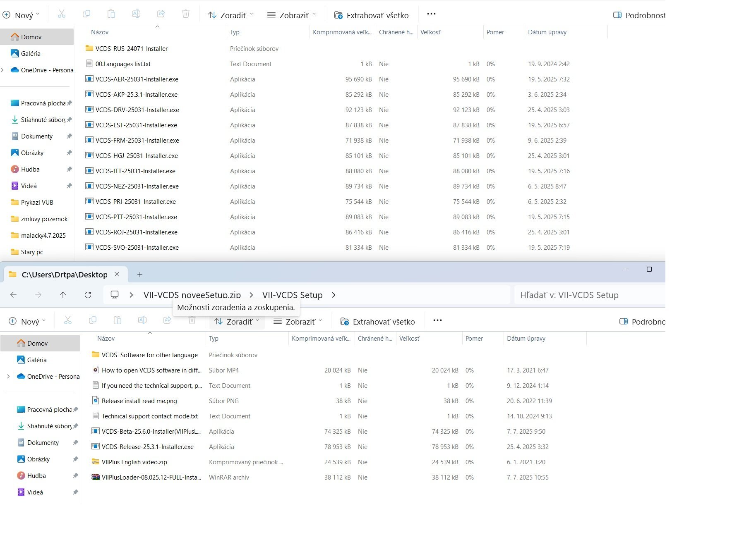Click the Rename icon in the upper window toolbar

pos(136,14)
